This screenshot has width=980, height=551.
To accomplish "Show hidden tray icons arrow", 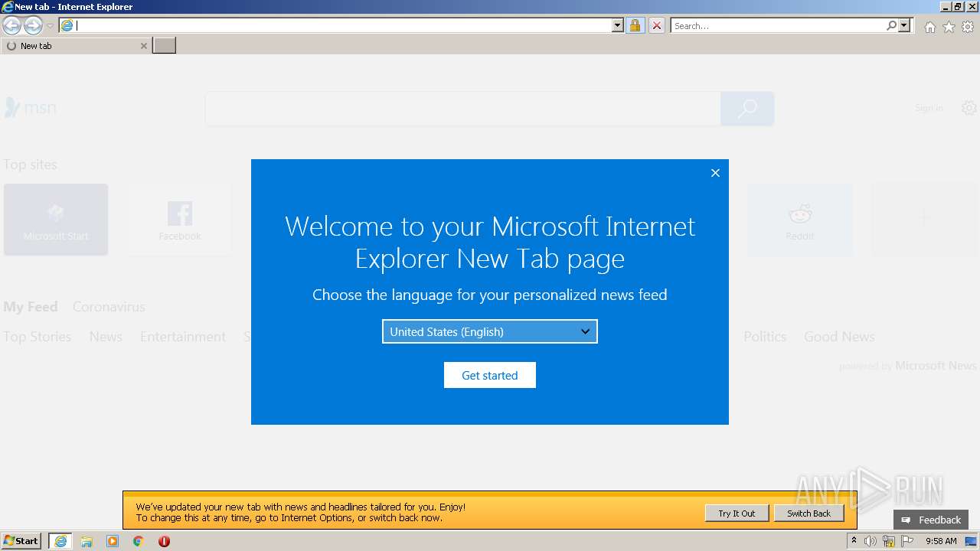I will (854, 541).
